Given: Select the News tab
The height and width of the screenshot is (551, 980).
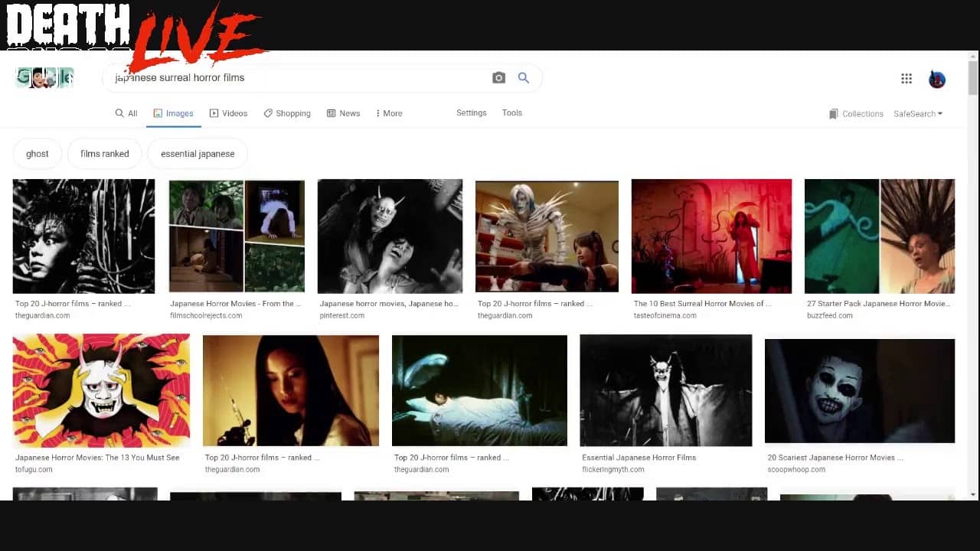Looking at the screenshot, I should (343, 113).
